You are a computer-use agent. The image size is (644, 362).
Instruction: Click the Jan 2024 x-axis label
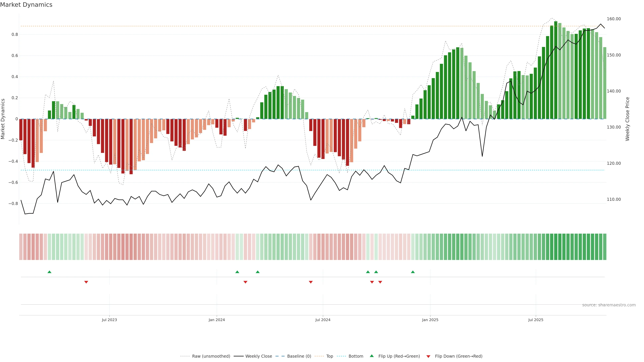coord(217,320)
